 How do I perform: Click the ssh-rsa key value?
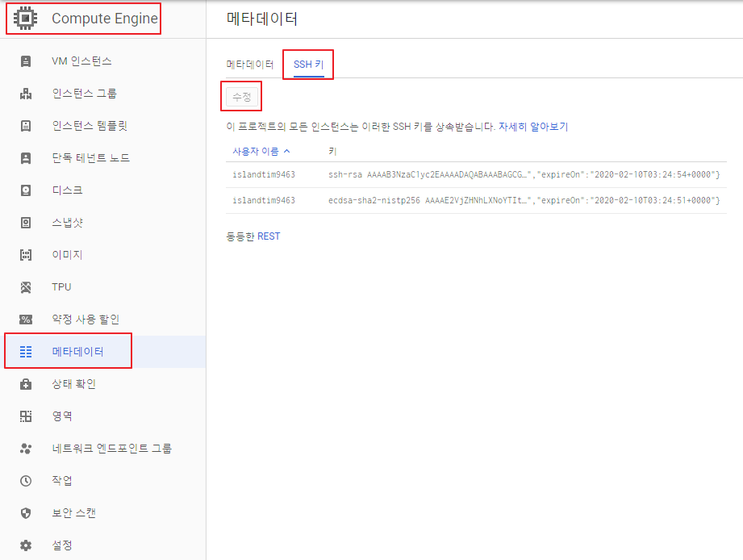click(x=524, y=174)
